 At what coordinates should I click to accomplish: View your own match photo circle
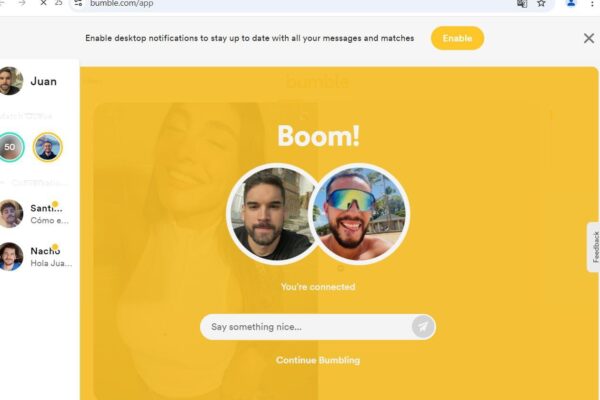(x=272, y=214)
